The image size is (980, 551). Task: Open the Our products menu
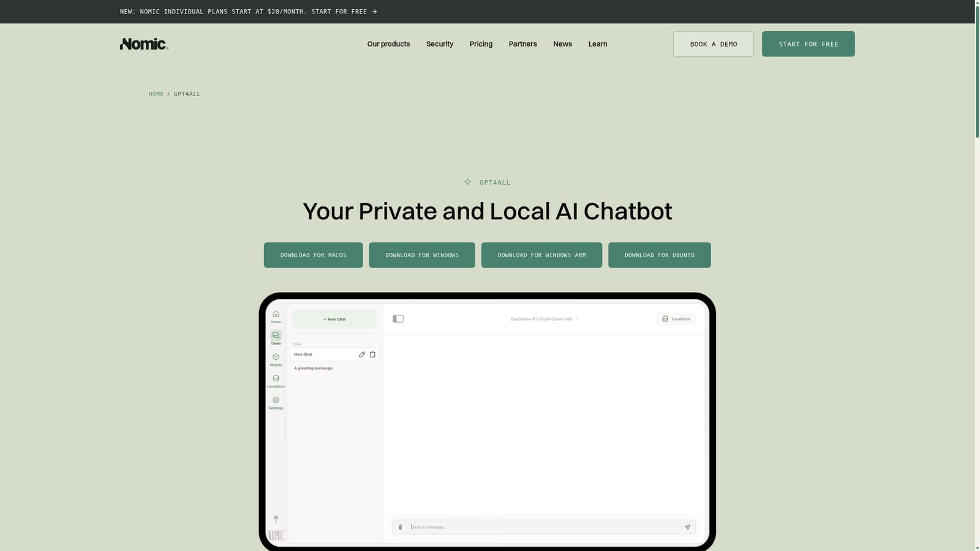[x=388, y=44]
